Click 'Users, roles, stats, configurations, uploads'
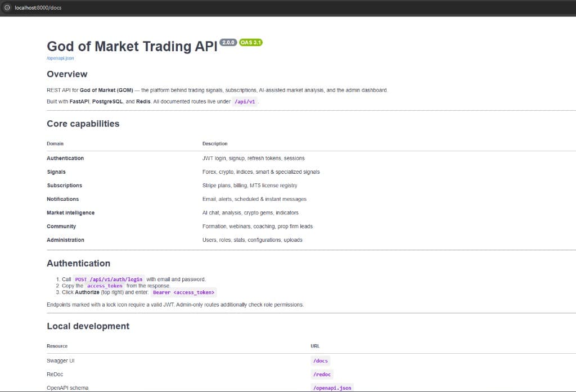Screen dimensions: 576x392 [253, 240]
